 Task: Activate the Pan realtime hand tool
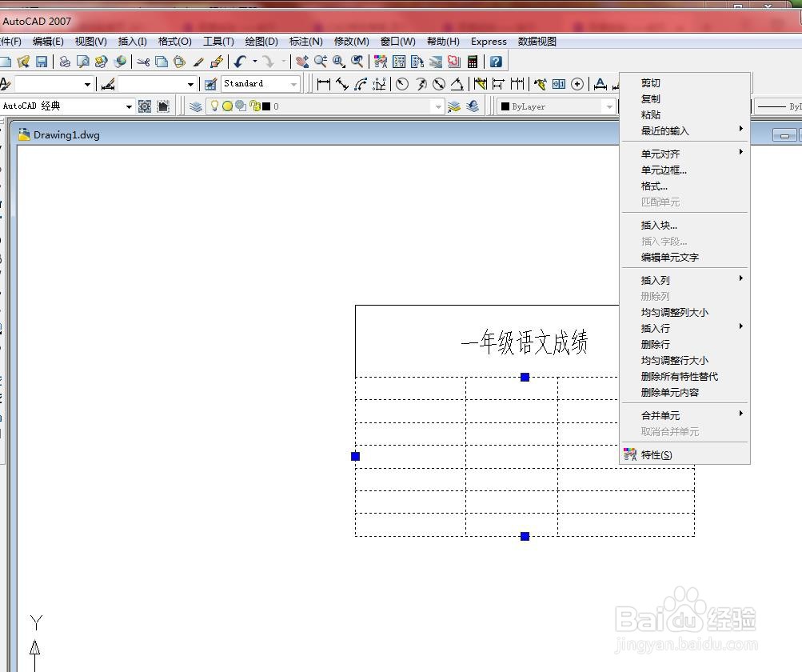(302, 62)
